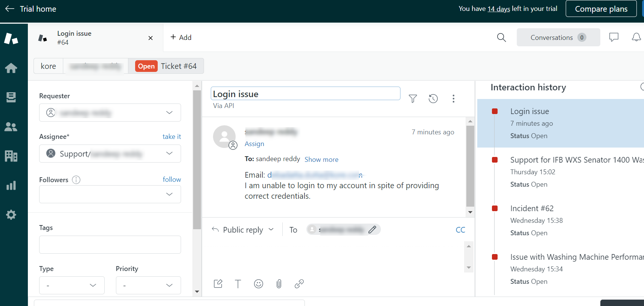Viewport: 644px width, 306px height.
Task: Click the search magnifier icon
Action: [501, 37]
